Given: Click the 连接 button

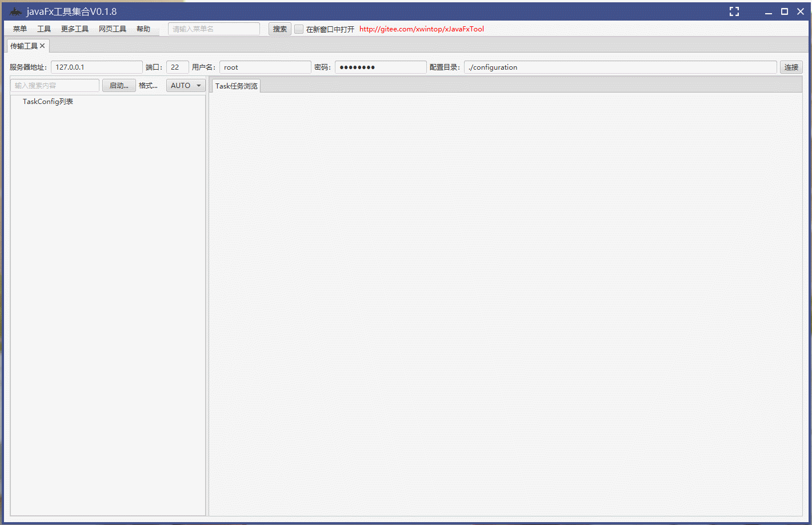Looking at the screenshot, I should click(791, 67).
